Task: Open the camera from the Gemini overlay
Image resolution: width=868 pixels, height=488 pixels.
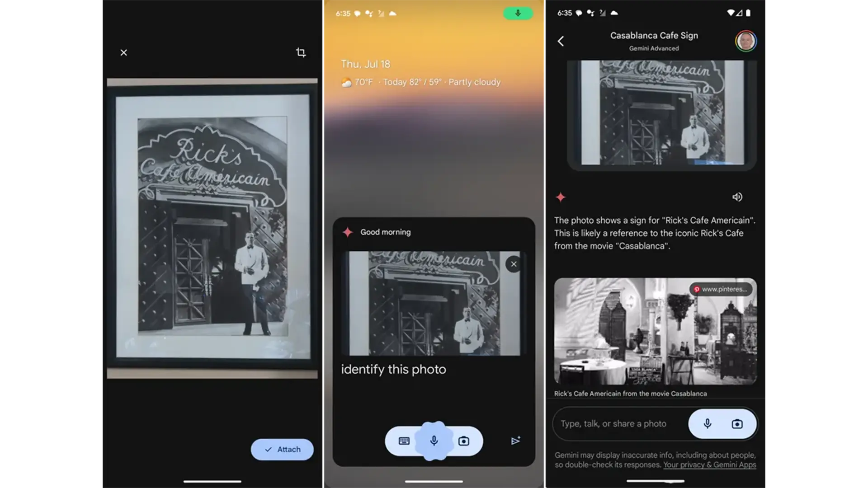Action: click(464, 441)
